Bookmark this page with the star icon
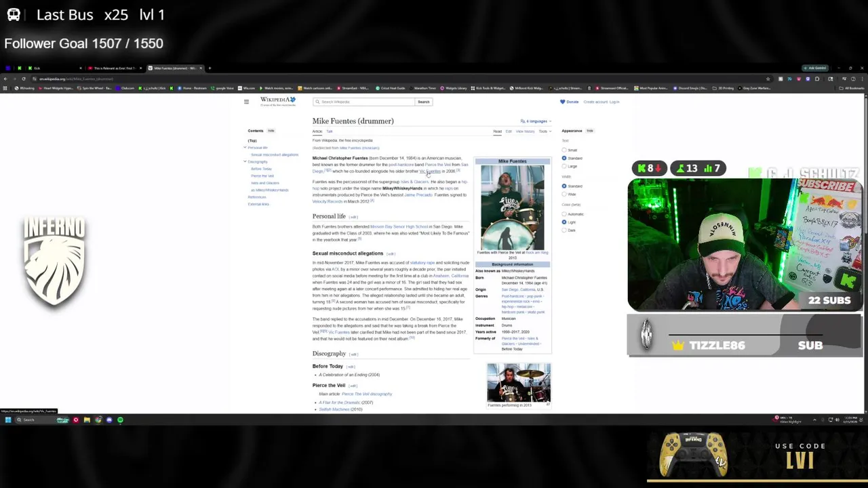868x488 pixels. (x=768, y=79)
